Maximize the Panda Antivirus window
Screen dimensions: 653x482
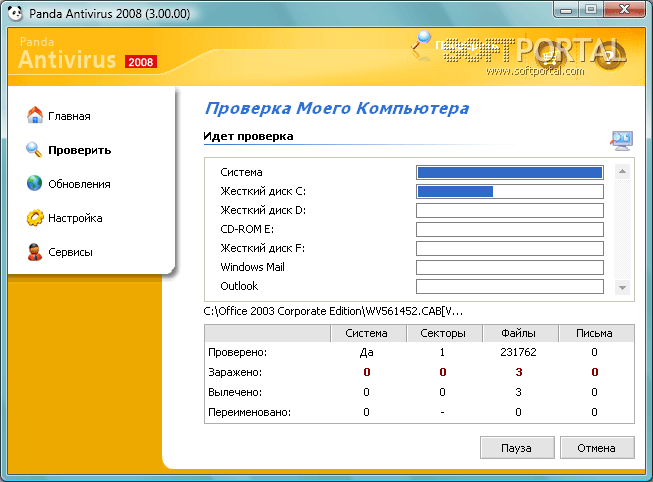point(591,10)
